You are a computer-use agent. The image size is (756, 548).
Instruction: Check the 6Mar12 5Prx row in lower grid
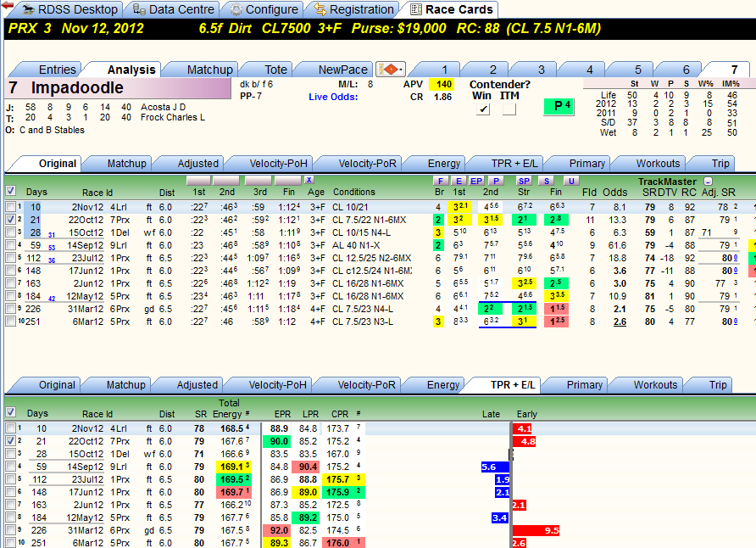tap(11, 543)
